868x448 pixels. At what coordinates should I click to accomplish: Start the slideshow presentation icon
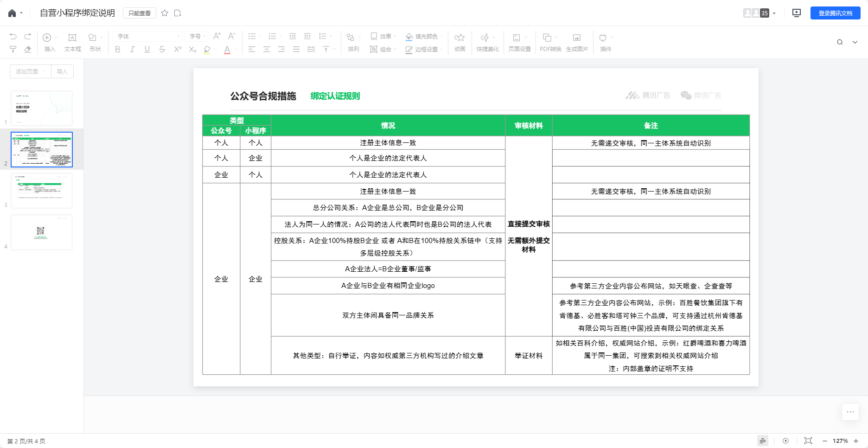point(797,13)
